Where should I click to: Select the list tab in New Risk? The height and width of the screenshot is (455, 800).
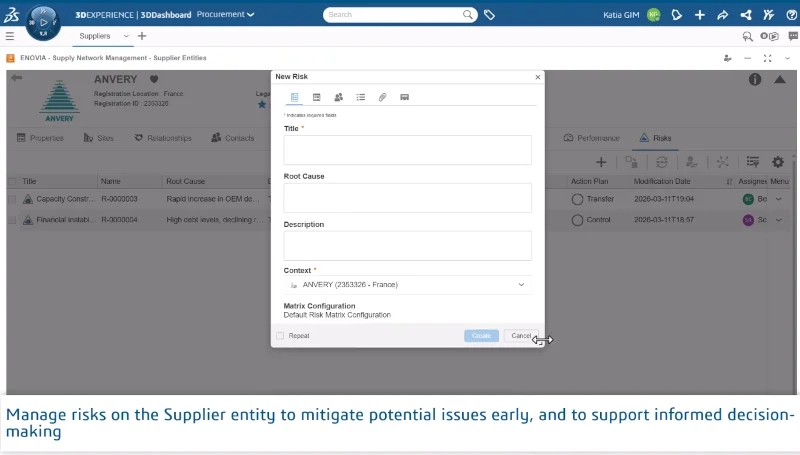click(x=361, y=97)
